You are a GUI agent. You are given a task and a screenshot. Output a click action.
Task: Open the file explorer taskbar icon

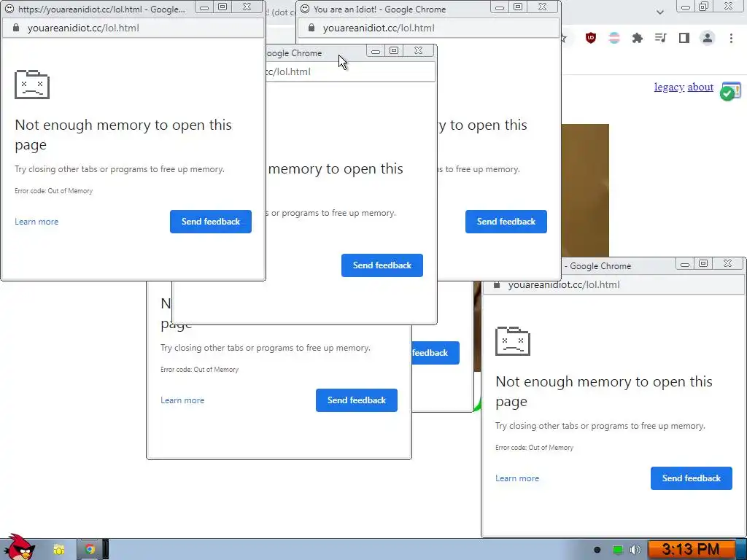[x=58, y=550]
